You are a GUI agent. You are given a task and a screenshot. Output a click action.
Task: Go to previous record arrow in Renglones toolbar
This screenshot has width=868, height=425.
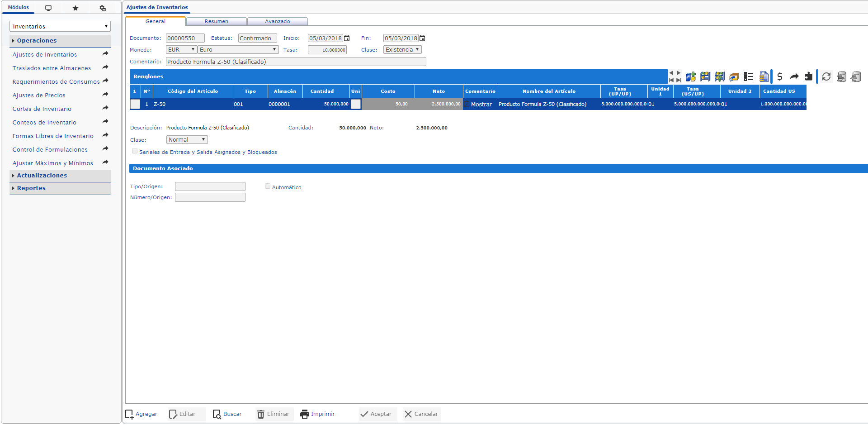pyautogui.click(x=671, y=73)
